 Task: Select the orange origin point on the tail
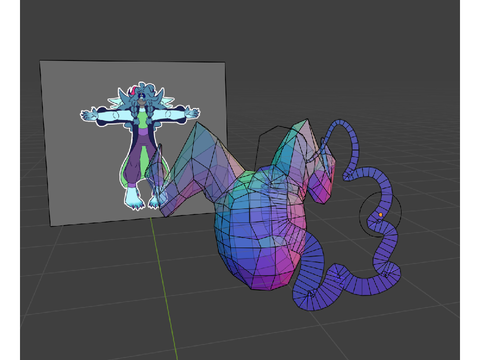click(380, 215)
